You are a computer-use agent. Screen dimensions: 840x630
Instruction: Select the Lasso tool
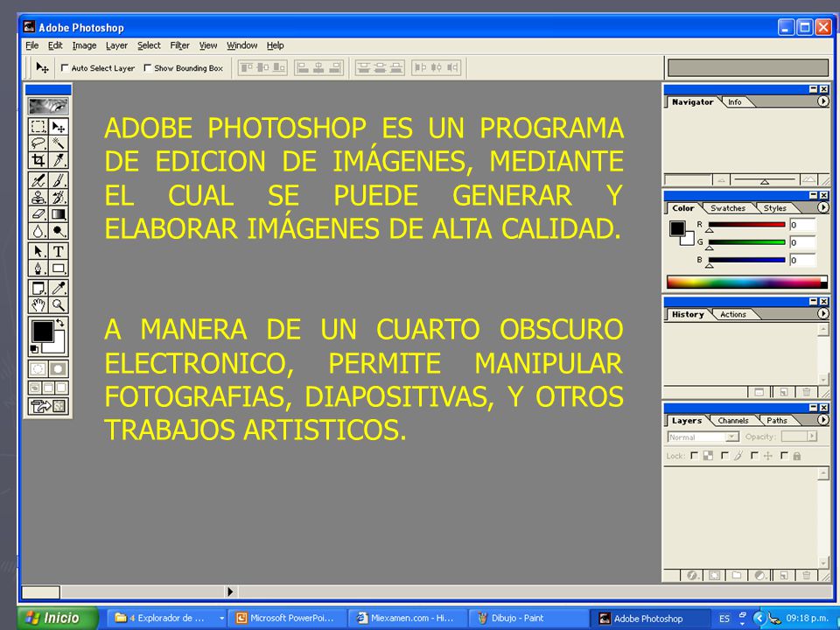(x=38, y=143)
